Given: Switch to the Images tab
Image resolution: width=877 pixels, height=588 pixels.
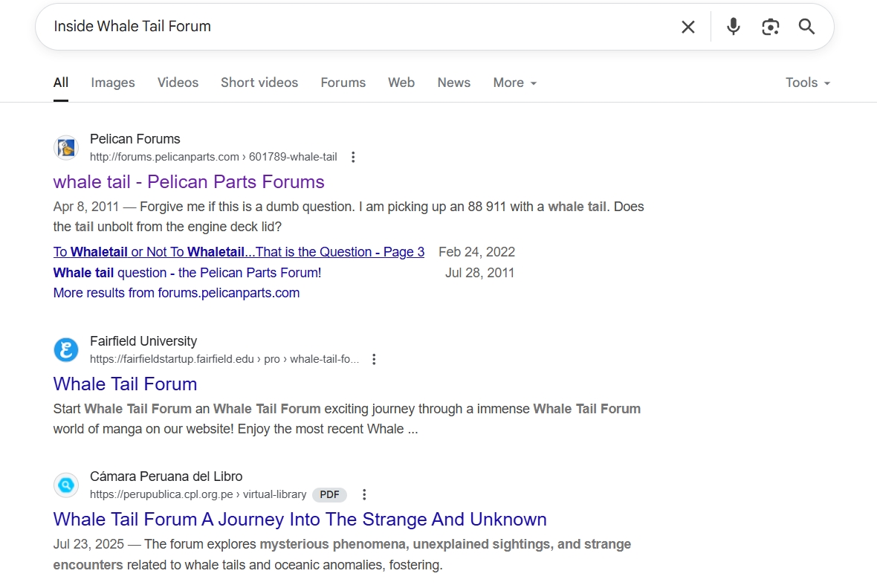Looking at the screenshot, I should pyautogui.click(x=113, y=83).
